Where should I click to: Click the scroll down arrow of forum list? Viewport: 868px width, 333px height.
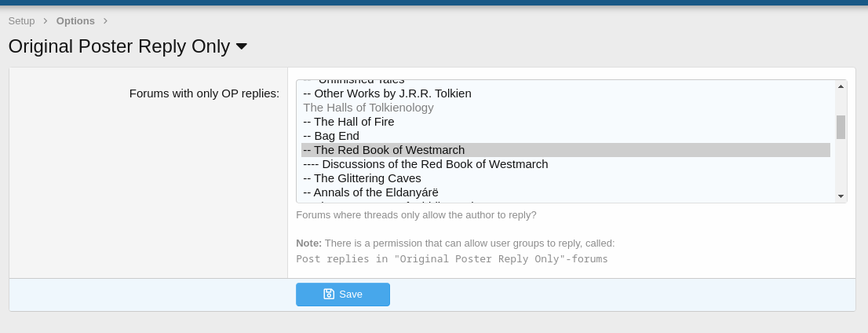841,196
